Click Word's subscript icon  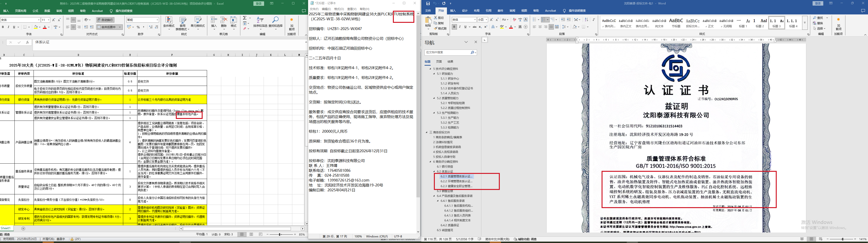pos(480,27)
